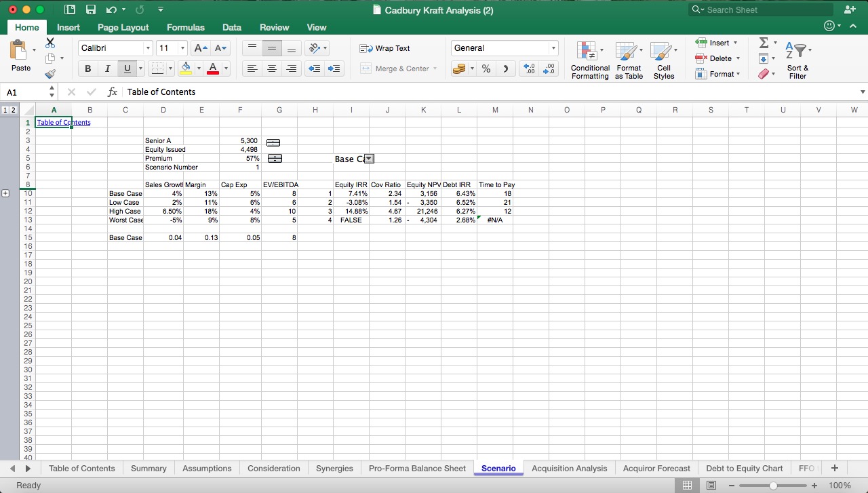
Task: Apply percent style to cell
Action: (486, 68)
